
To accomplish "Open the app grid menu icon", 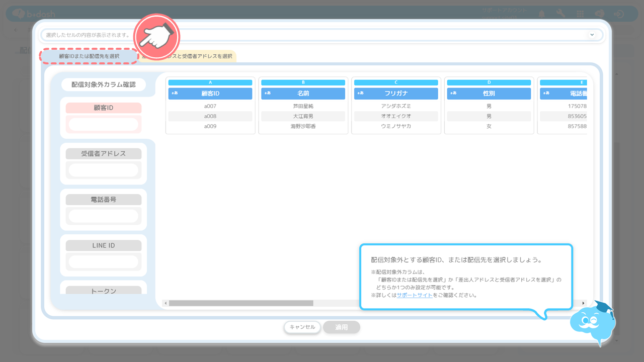I will coord(580,14).
